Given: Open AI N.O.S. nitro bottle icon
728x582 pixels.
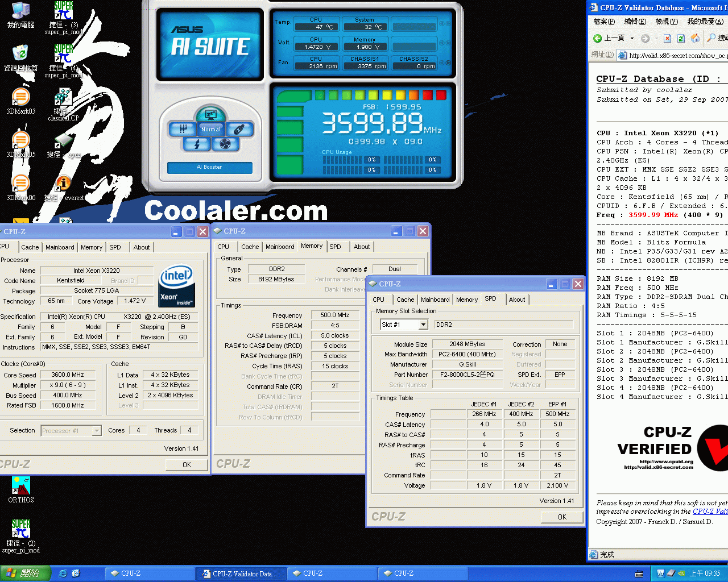Looking at the screenshot, I should (x=239, y=130).
